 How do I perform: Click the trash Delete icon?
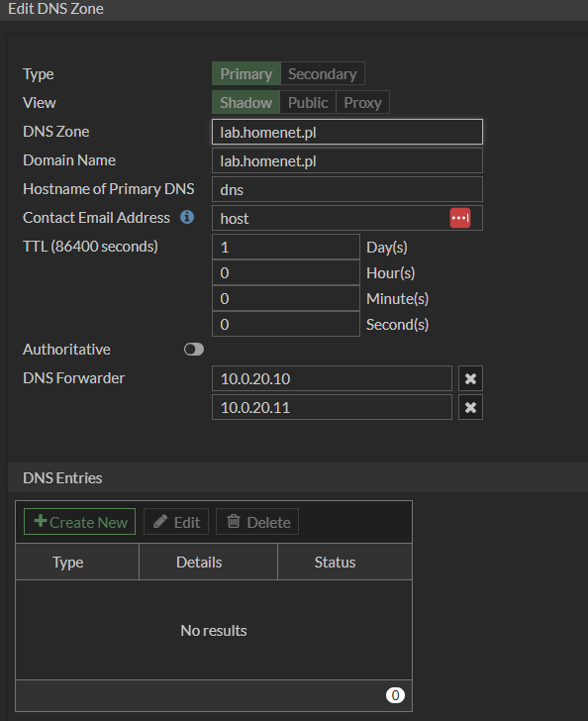pyautogui.click(x=234, y=521)
